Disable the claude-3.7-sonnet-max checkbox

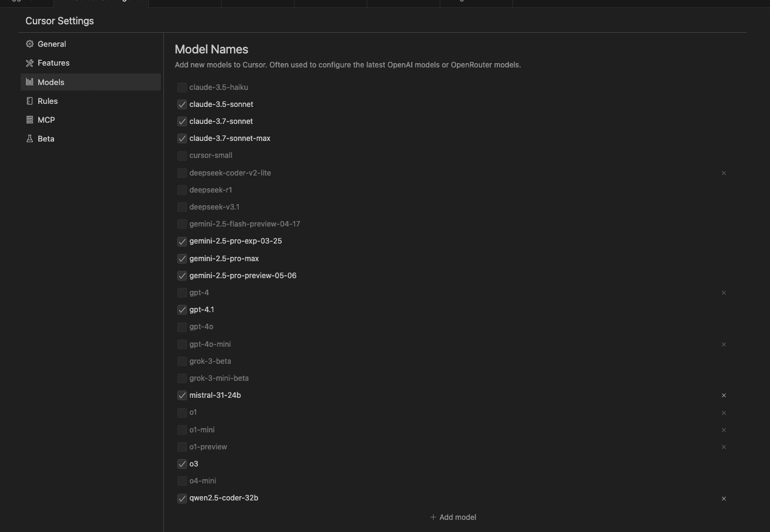click(x=182, y=138)
